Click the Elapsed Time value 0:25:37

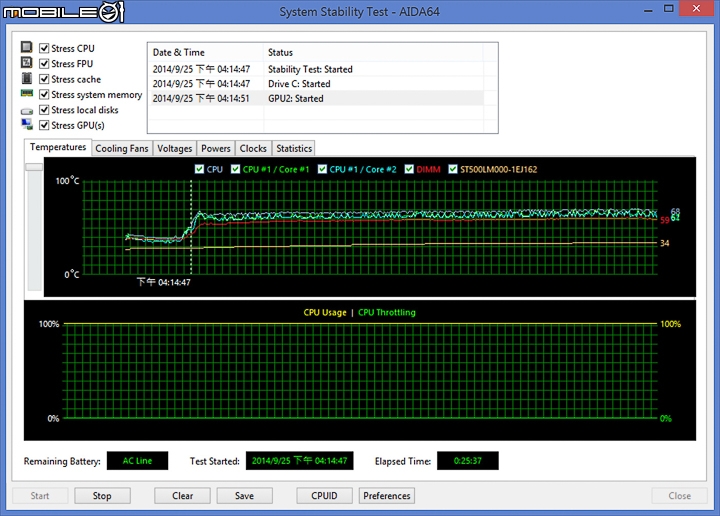(467, 461)
